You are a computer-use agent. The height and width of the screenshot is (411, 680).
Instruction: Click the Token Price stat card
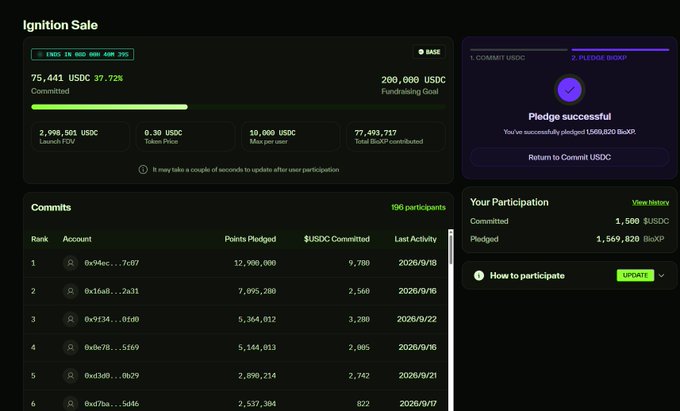pos(186,137)
